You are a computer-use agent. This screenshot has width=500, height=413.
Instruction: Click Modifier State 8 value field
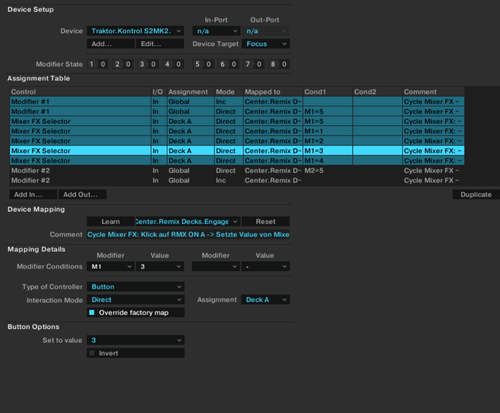(284, 64)
